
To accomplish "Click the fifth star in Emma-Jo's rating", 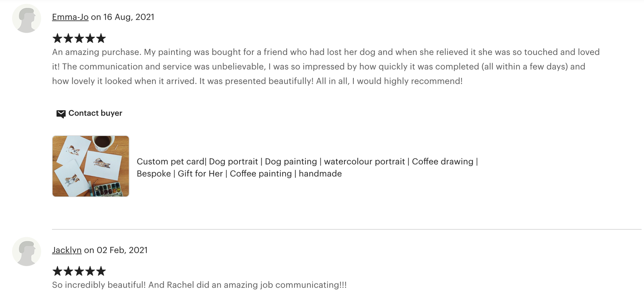I will (x=101, y=39).
